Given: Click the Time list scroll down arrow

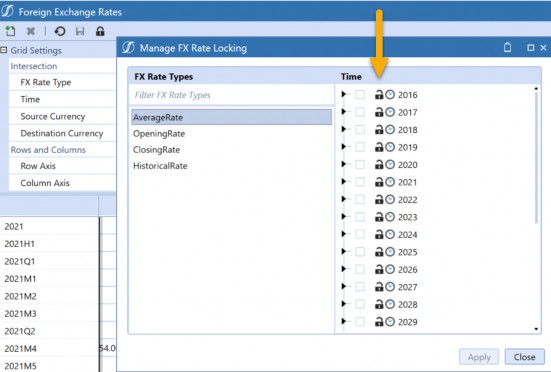Looking at the screenshot, I should coord(536,329).
